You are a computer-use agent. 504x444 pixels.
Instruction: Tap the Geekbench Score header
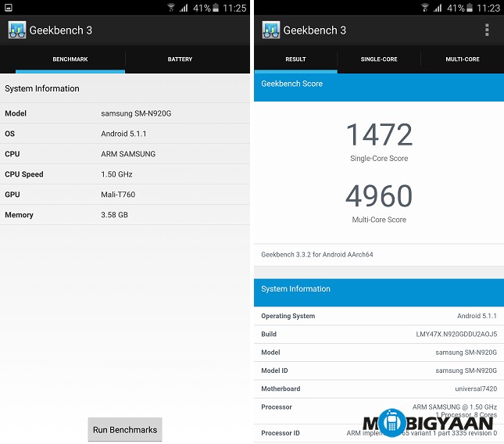click(x=379, y=87)
